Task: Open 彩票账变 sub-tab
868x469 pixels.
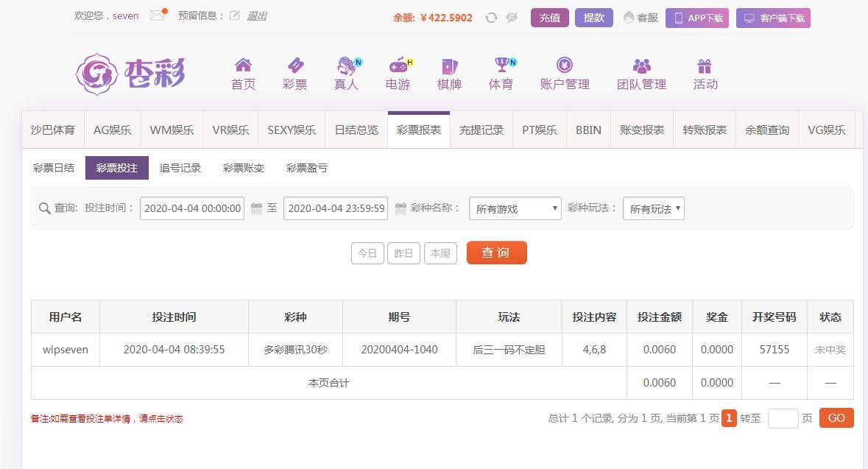Action: coord(244,168)
